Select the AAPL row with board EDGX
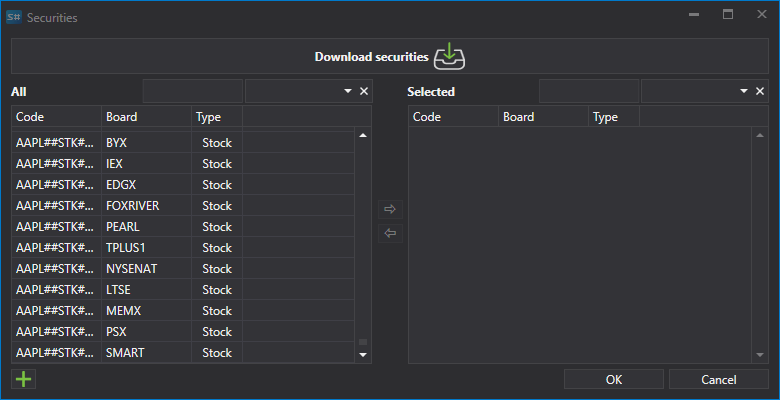This screenshot has height=400, width=780. (183, 184)
